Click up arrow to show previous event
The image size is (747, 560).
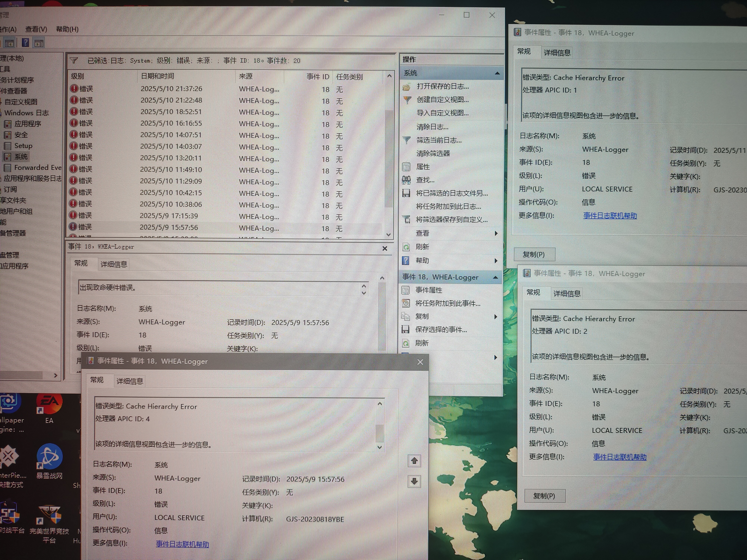(414, 461)
